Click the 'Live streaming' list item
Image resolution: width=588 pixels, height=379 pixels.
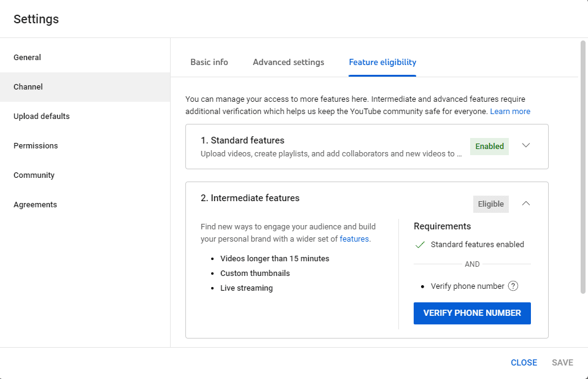246,288
